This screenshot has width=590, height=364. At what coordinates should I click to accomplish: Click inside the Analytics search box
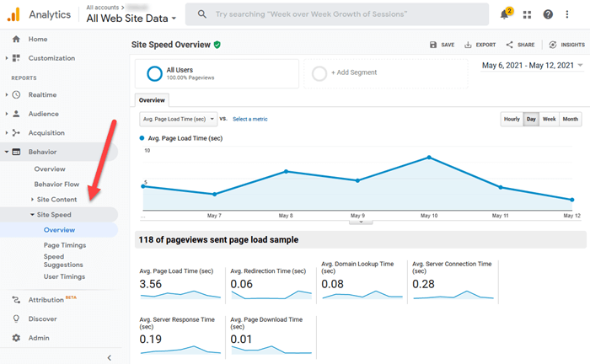[337, 14]
